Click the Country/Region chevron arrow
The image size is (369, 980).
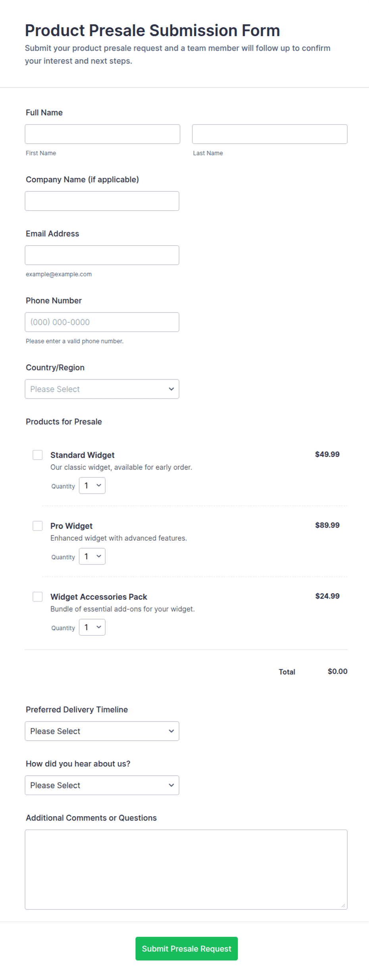(171, 389)
